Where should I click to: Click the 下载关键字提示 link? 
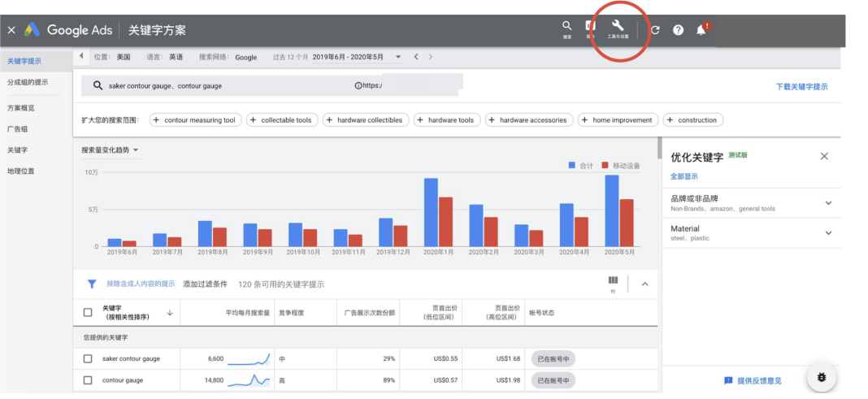click(801, 86)
